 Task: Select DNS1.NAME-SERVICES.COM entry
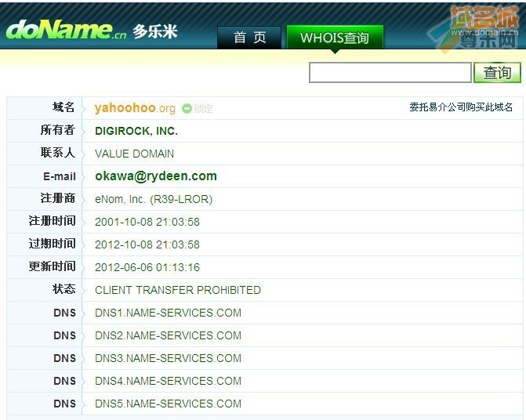pyautogui.click(x=168, y=313)
